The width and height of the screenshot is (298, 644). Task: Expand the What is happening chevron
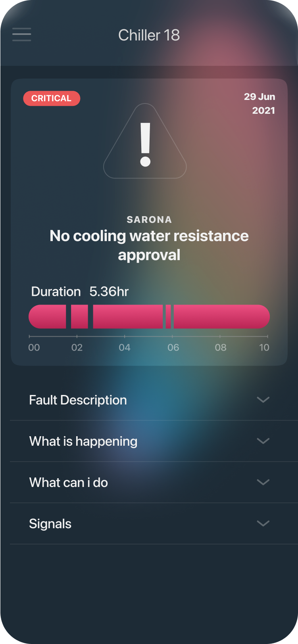(263, 441)
